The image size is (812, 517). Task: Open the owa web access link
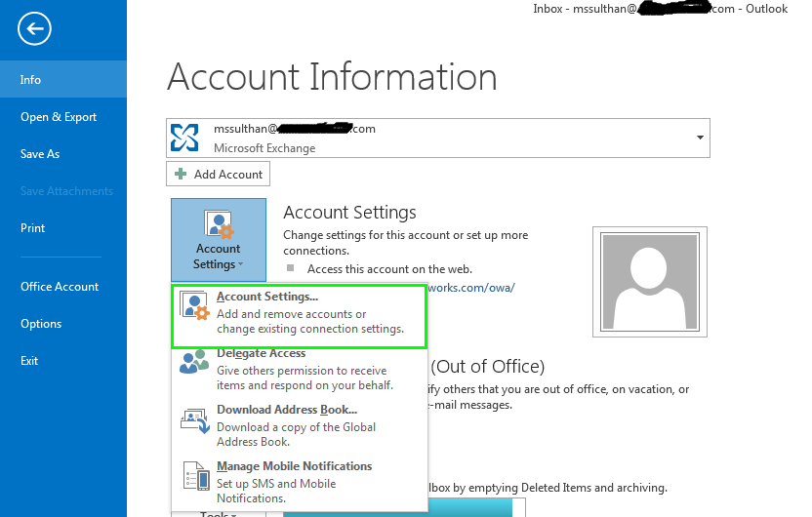point(471,288)
